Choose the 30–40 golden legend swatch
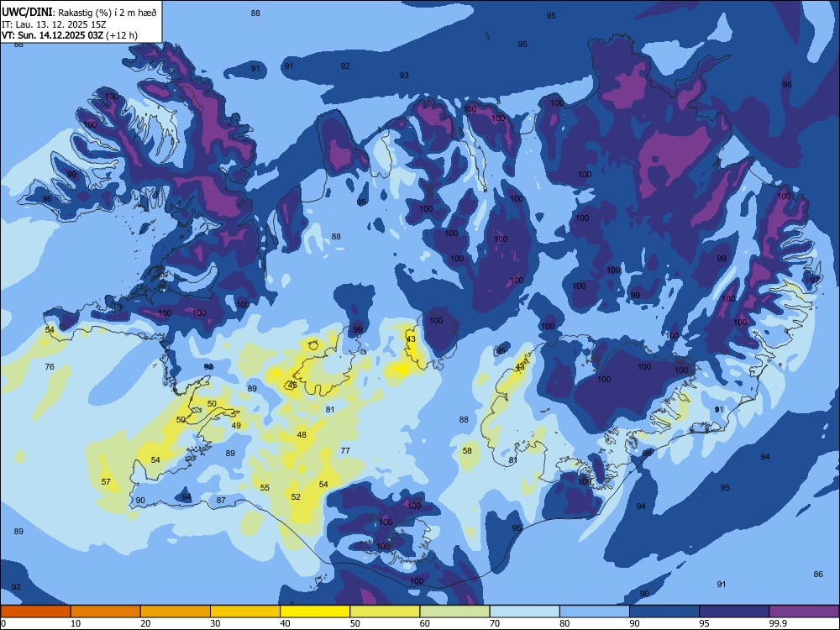The image size is (840, 630). pyautogui.click(x=244, y=612)
